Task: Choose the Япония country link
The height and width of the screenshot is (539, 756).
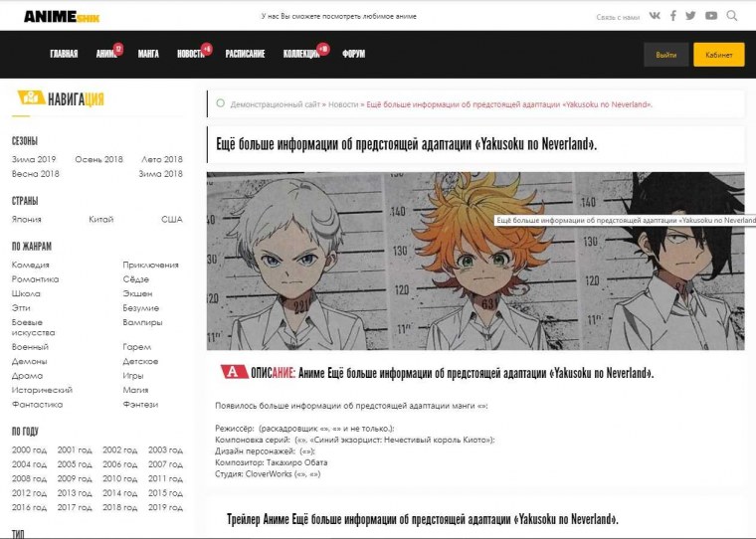Action: [27, 219]
